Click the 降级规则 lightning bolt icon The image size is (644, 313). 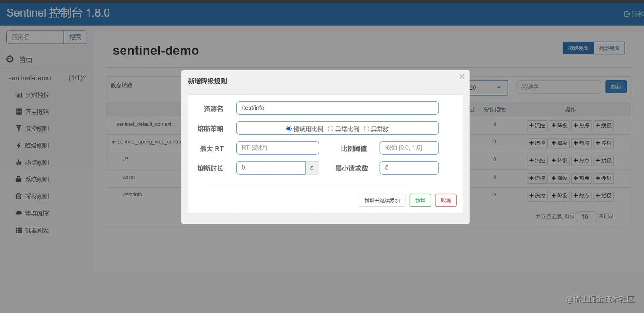coord(19,145)
